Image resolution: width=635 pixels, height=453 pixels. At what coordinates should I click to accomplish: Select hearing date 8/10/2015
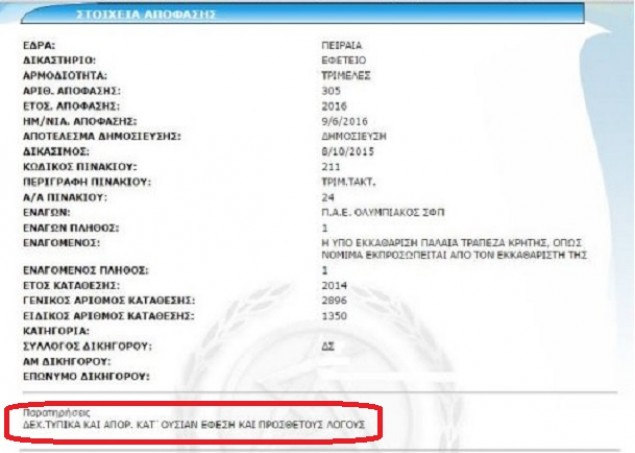pyautogui.click(x=348, y=152)
